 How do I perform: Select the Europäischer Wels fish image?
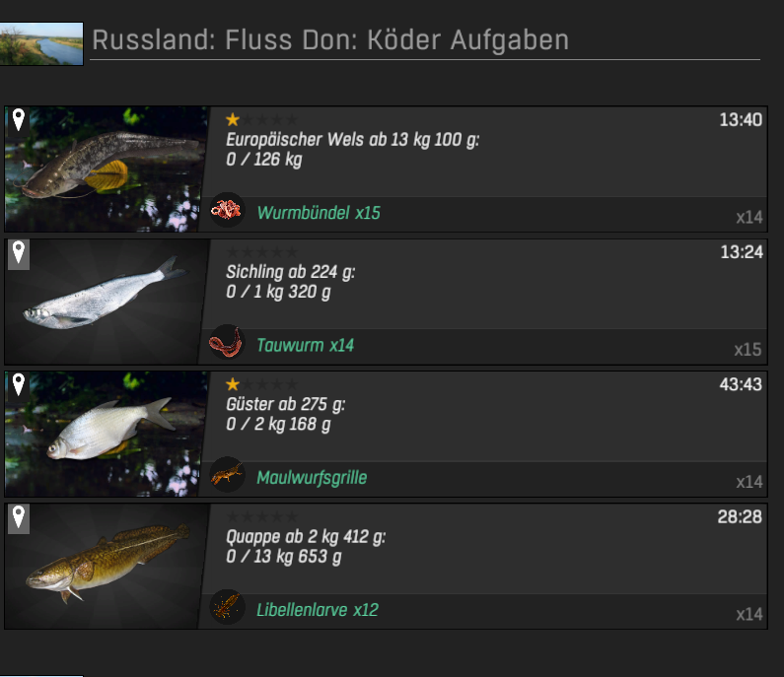click(x=106, y=169)
